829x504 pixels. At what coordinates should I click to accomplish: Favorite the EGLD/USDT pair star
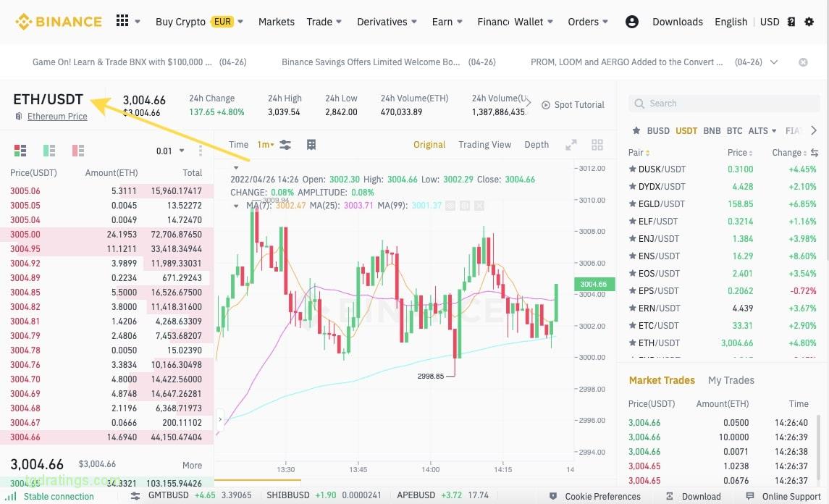[632, 204]
